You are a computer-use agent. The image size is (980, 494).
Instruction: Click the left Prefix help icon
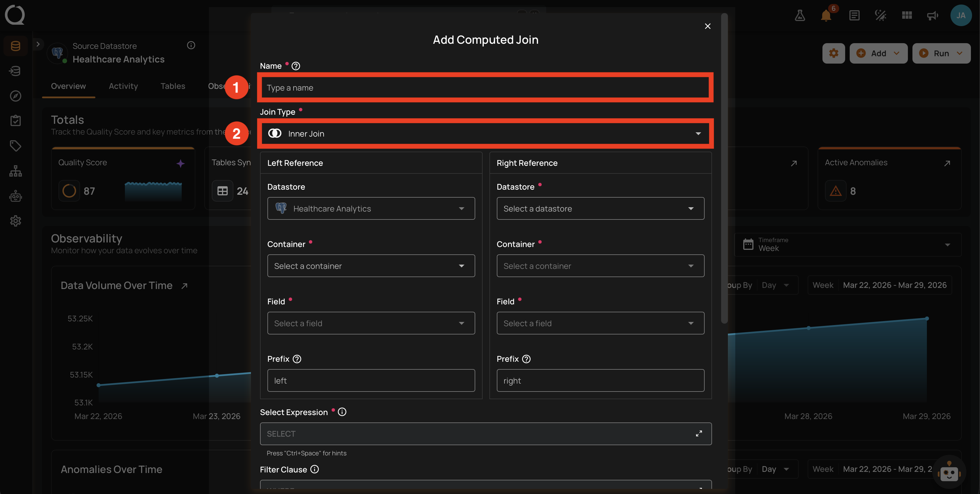297,359
